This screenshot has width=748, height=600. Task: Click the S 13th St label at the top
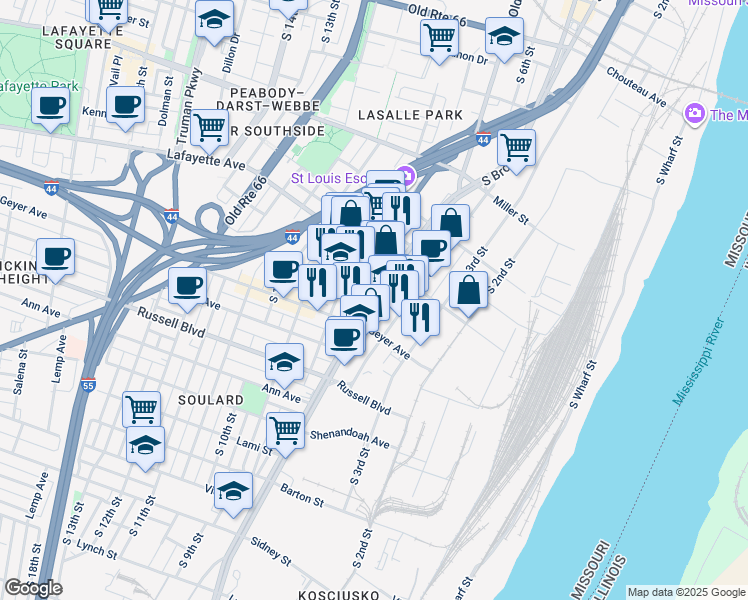[331, 21]
